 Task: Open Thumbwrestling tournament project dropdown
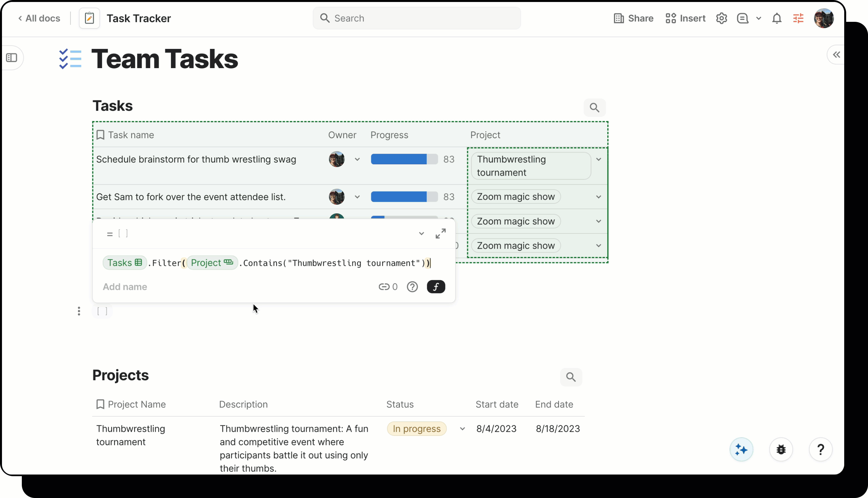(598, 159)
